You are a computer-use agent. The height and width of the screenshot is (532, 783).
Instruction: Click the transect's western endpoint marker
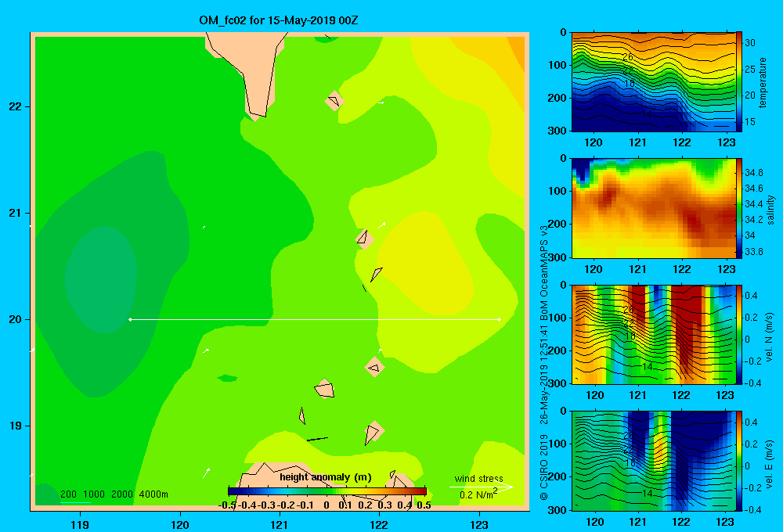coord(130,319)
